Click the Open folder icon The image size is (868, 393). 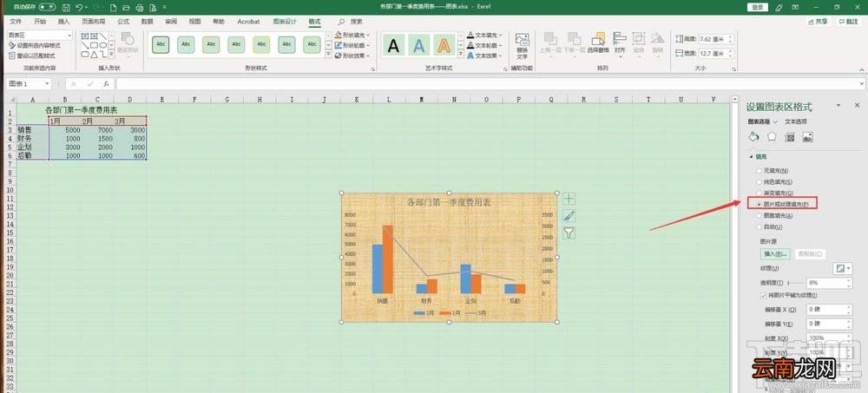(x=126, y=7)
